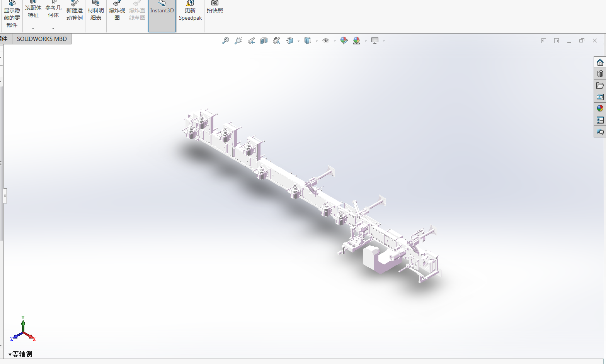Viewport: 606px width, 364px height.
Task: Toggle the Section View tool
Action: tap(264, 41)
